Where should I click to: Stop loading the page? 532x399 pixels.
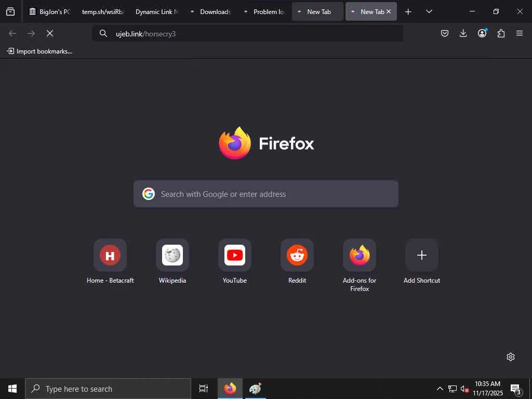pos(49,33)
